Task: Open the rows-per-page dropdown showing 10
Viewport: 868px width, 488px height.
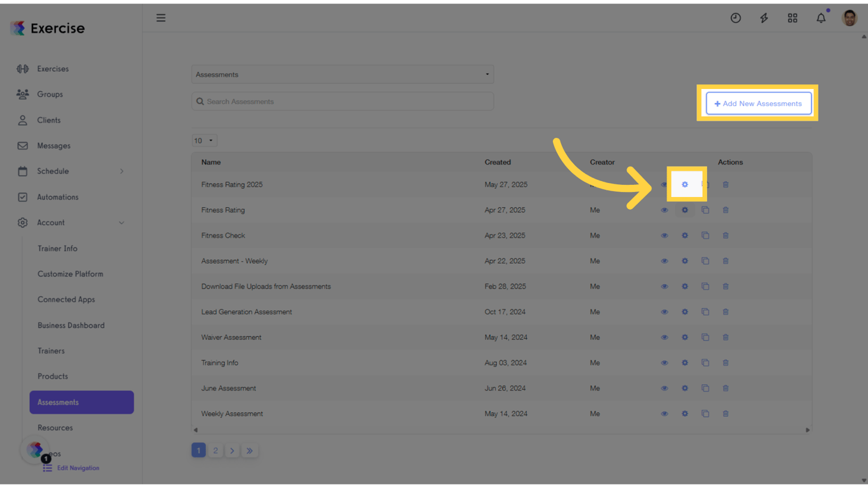Action: click(204, 140)
